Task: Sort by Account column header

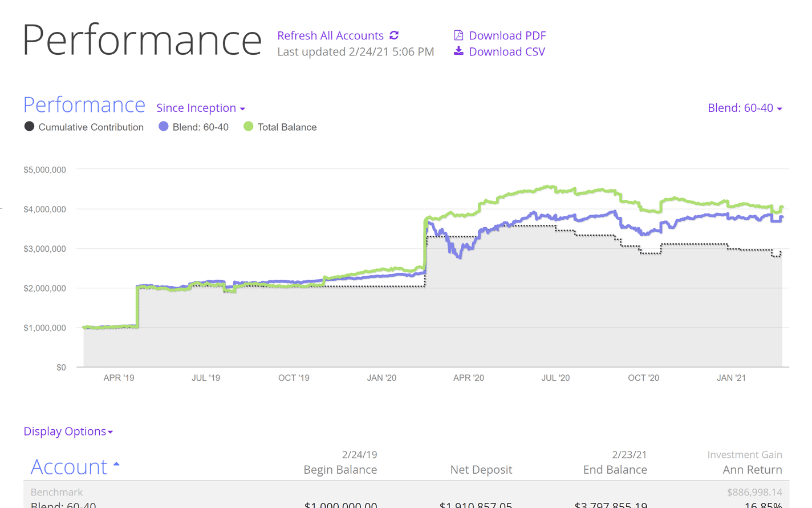Action: click(69, 467)
